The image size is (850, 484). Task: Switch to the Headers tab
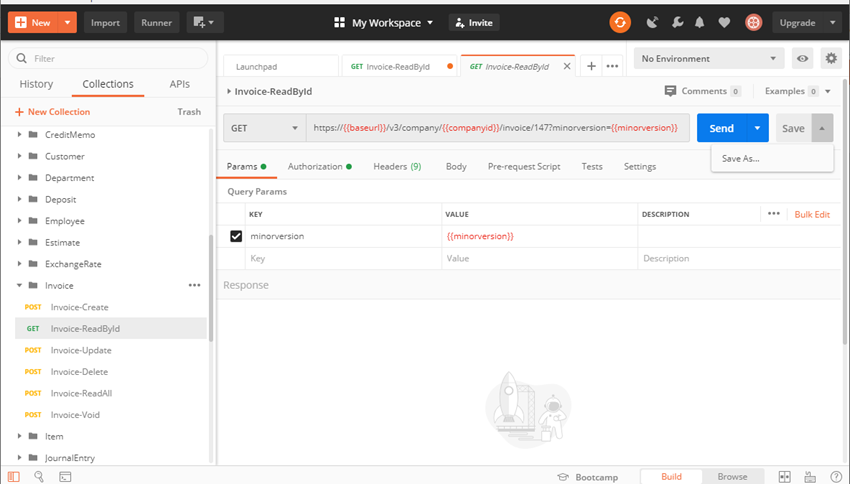[396, 166]
